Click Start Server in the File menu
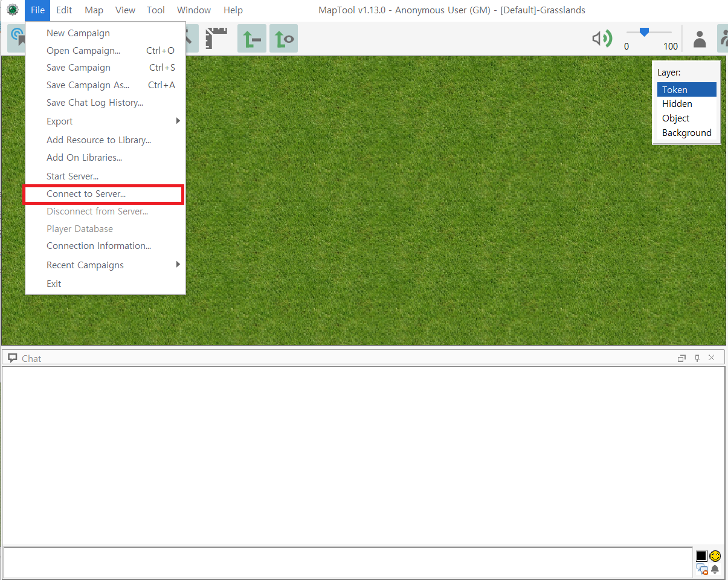 pos(72,176)
